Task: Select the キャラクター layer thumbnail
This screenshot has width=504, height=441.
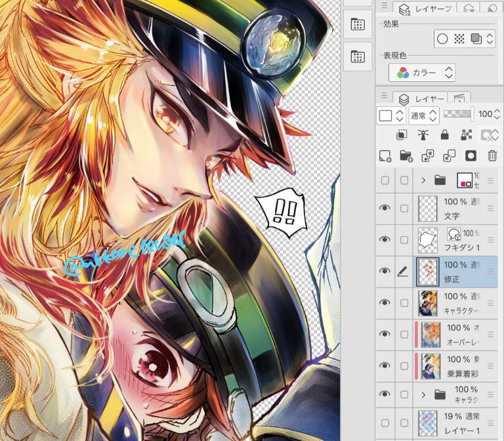Action: click(428, 303)
